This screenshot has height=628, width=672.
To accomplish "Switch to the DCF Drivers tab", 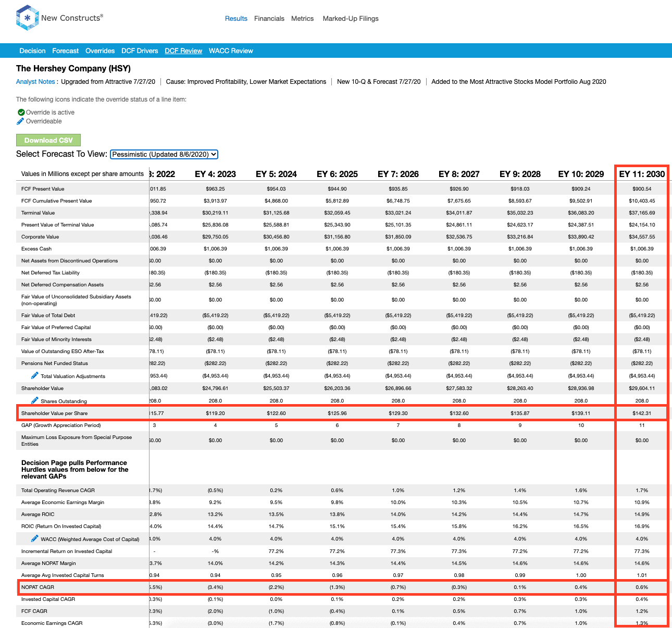I will coord(140,51).
